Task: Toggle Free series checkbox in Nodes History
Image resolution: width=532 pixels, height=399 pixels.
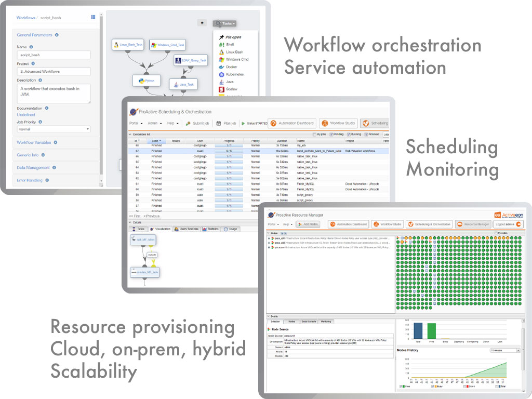Action: pos(401,386)
